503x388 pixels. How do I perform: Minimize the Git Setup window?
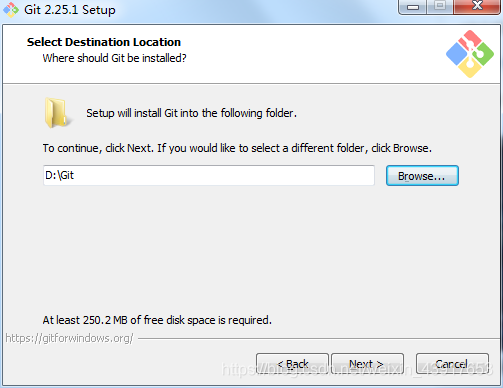point(413,7)
